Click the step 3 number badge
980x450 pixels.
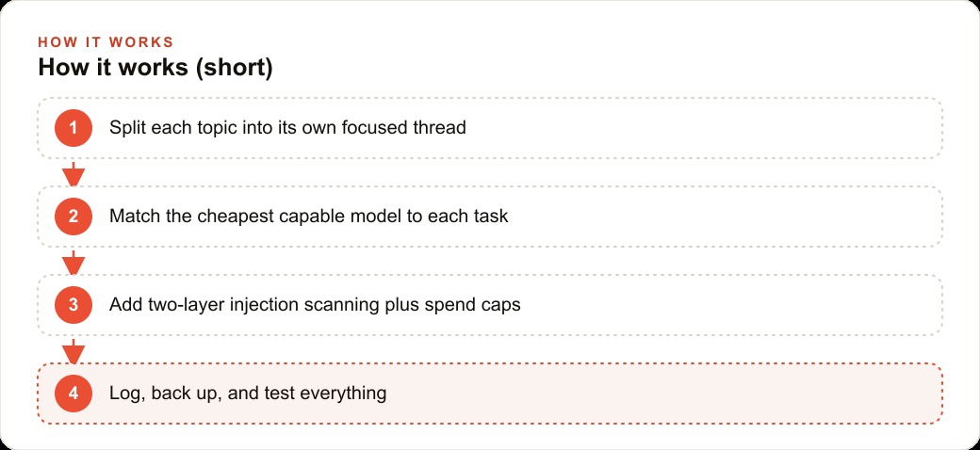click(x=73, y=305)
